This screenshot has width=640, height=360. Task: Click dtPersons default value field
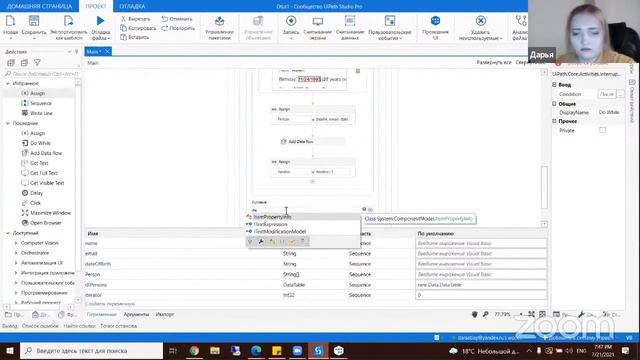tap(480, 284)
